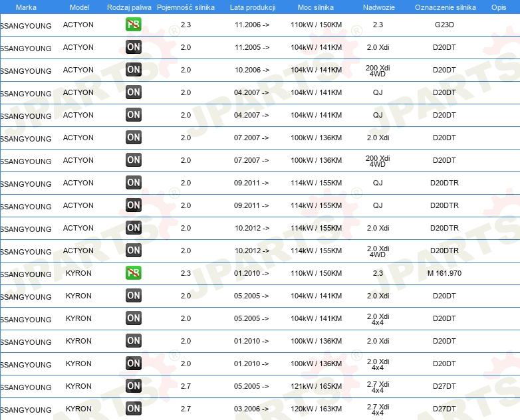520x420 pixels.
Task: Select the G23D engine code cell
Action: pos(444,25)
